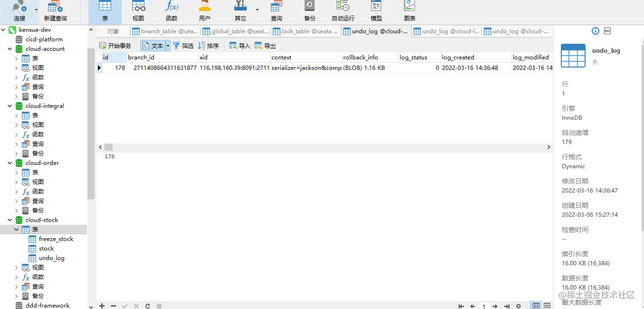Open the pagination settings gear

tap(519, 306)
